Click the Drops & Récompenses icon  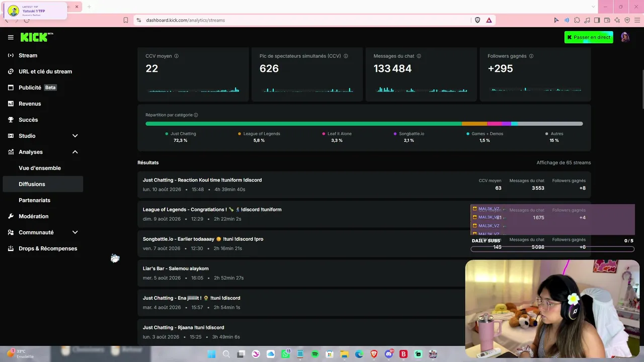point(11,248)
